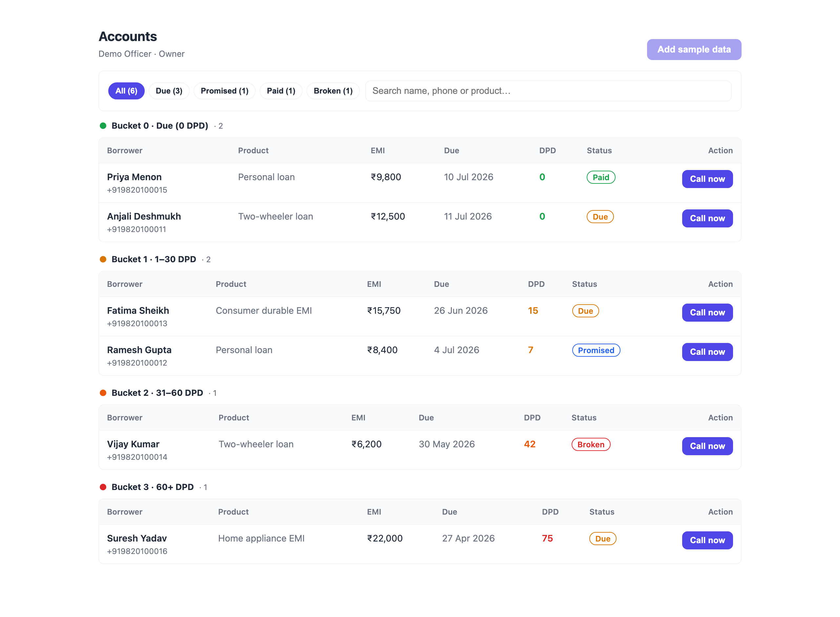Click the Add sample data button
840x617 pixels.
click(694, 49)
